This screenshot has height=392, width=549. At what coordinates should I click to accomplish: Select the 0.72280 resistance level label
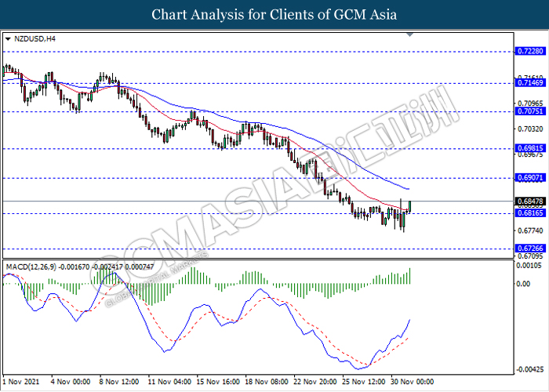[x=529, y=51]
